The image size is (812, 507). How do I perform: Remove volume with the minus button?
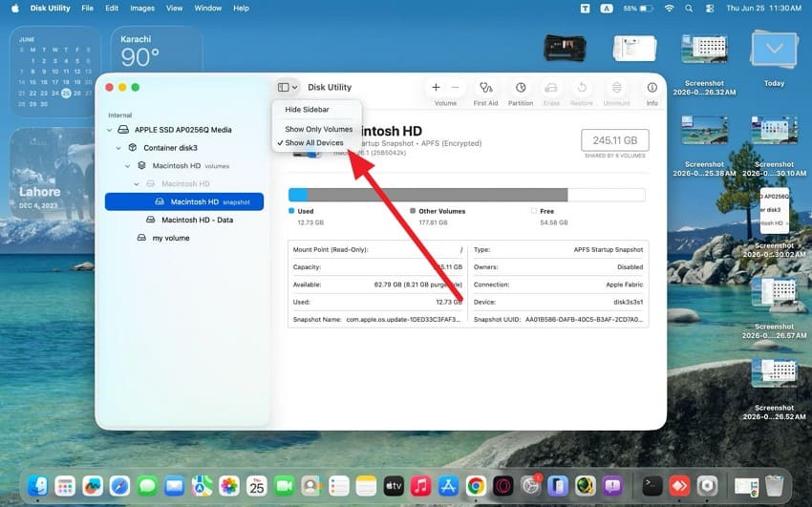[x=455, y=88]
